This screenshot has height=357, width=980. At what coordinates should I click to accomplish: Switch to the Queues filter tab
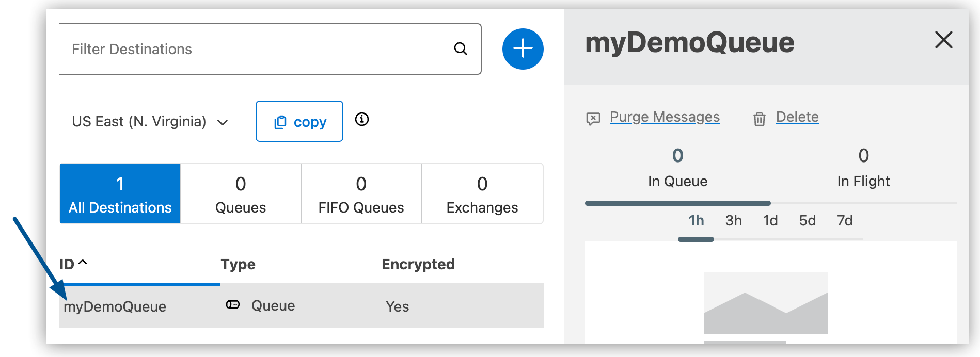tap(241, 194)
